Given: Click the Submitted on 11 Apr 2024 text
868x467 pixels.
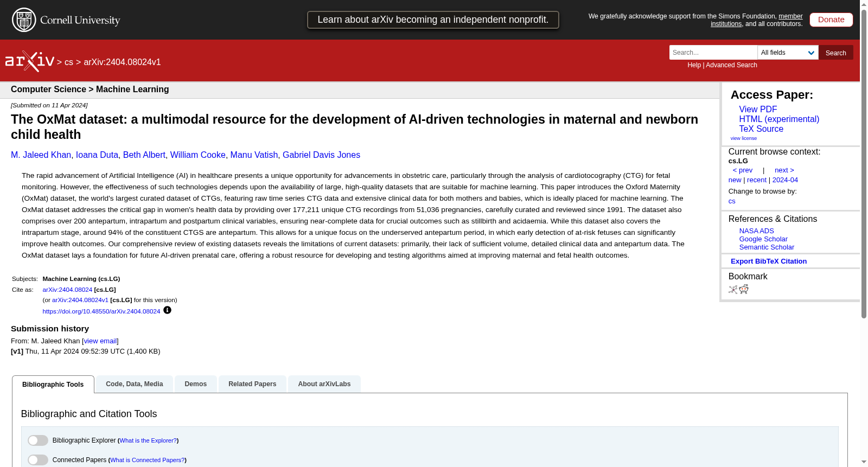Looking at the screenshot, I should 49,105.
